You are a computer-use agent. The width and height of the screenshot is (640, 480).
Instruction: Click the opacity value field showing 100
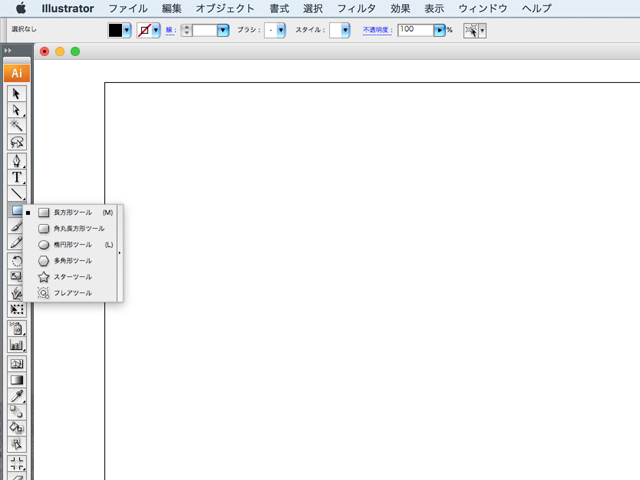(x=415, y=30)
